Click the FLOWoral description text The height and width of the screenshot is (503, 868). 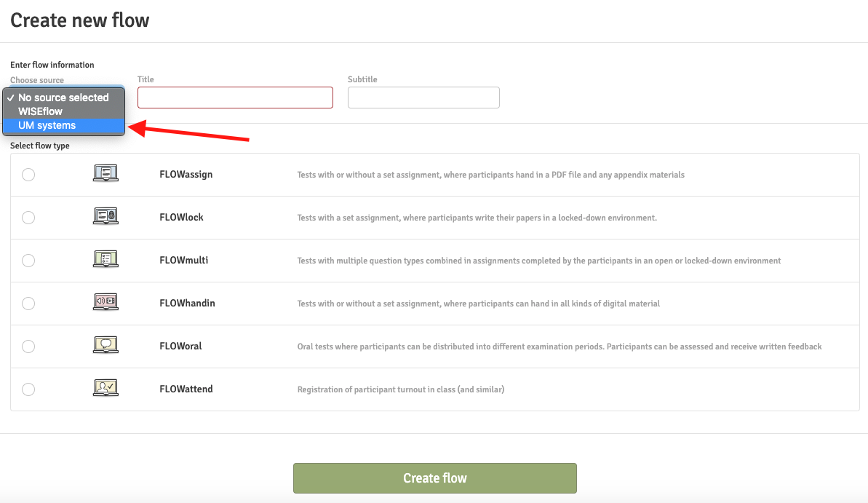(x=559, y=346)
